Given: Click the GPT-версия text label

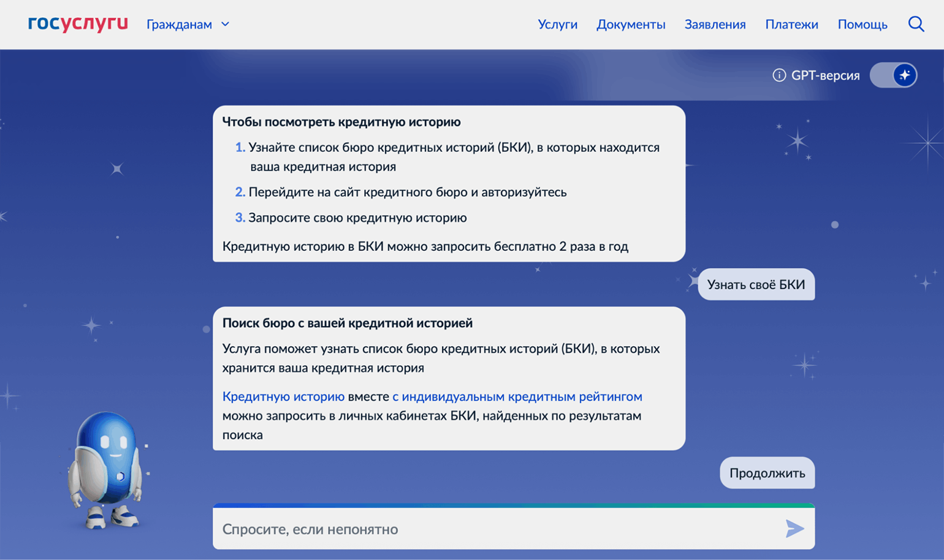Looking at the screenshot, I should pos(825,75).
